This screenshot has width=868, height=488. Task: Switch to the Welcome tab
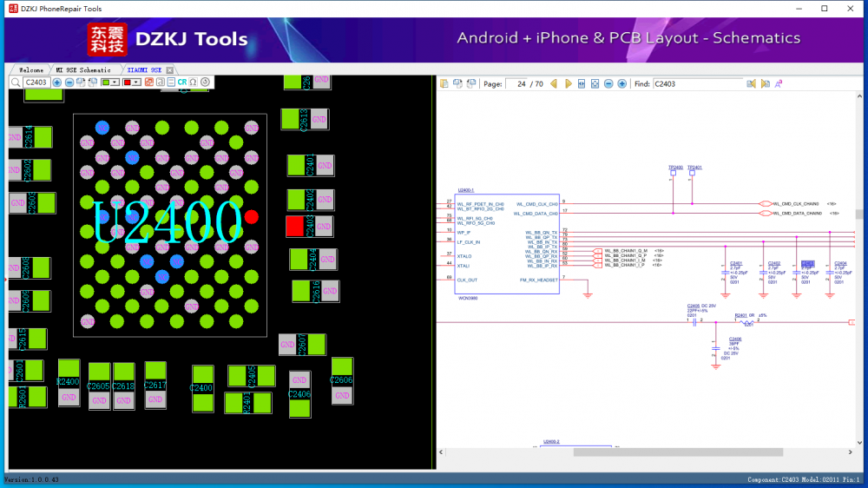click(31, 70)
